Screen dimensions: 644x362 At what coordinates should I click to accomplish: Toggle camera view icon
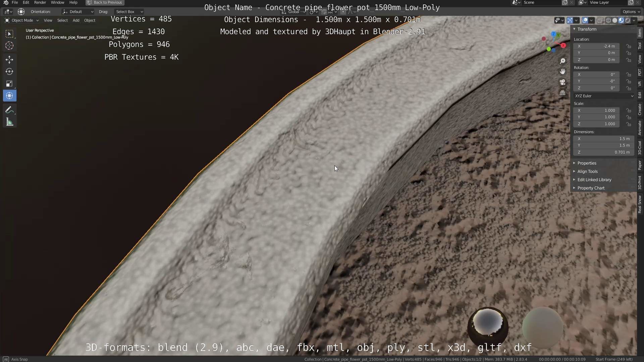tap(562, 82)
